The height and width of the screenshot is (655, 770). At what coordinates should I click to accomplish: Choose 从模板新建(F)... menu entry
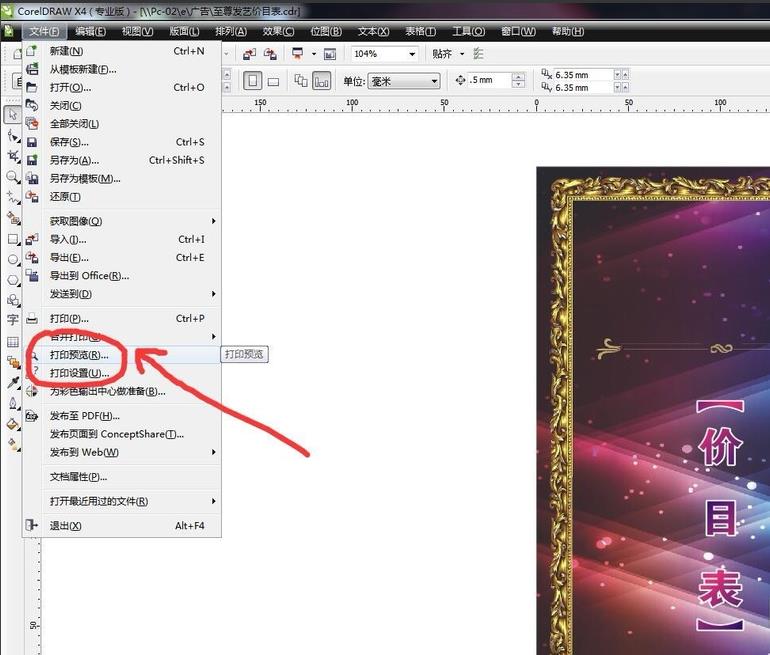[122, 69]
